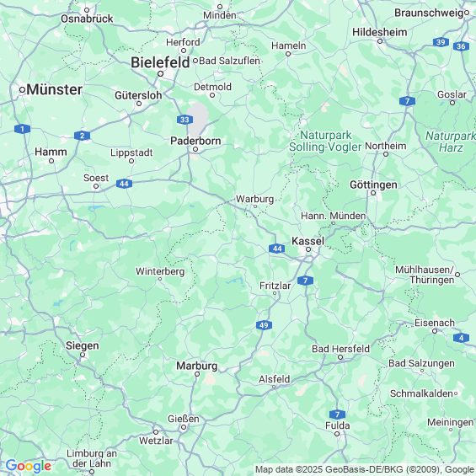Viewport: 476px width, 476px height.
Task: Click the A4 highway shield near Eisenach
Action: click(461, 338)
